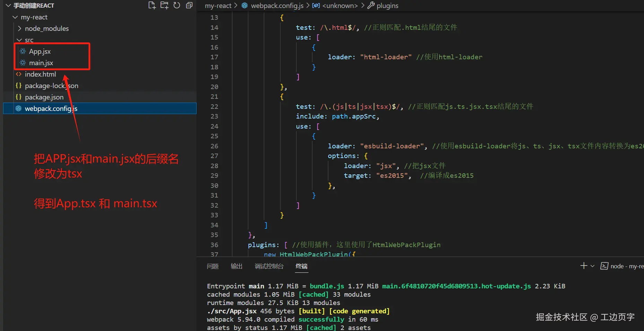Click path.appSrc on line 23
The width and height of the screenshot is (644, 331).
point(354,116)
